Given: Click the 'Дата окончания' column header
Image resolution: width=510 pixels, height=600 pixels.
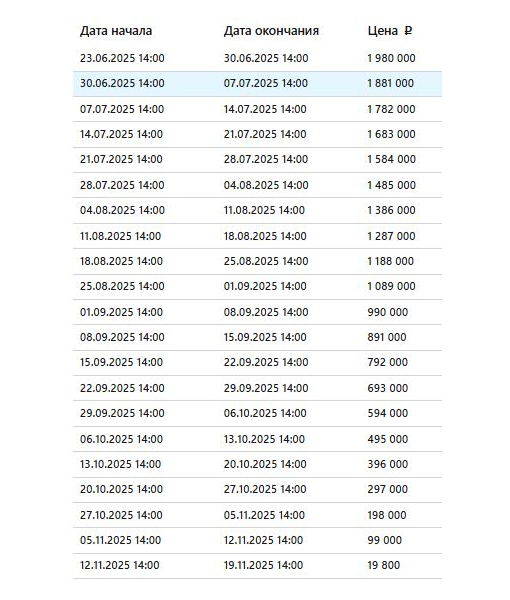Looking at the screenshot, I should point(271,31).
